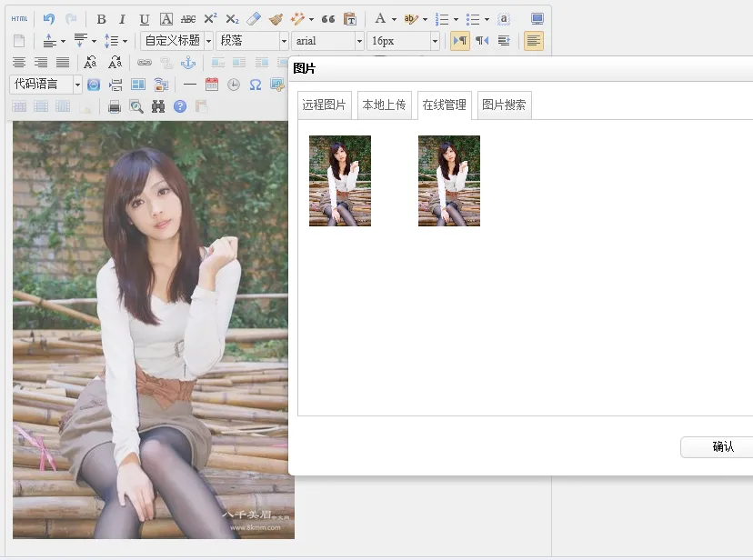Click the blue help question mark icon
The image size is (753, 560).
[x=180, y=106]
